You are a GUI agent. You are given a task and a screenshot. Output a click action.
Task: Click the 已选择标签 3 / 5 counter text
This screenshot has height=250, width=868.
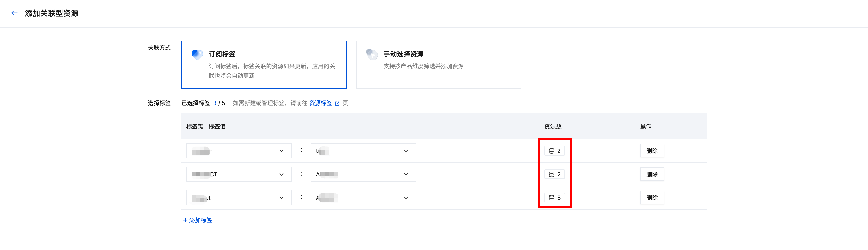click(203, 103)
